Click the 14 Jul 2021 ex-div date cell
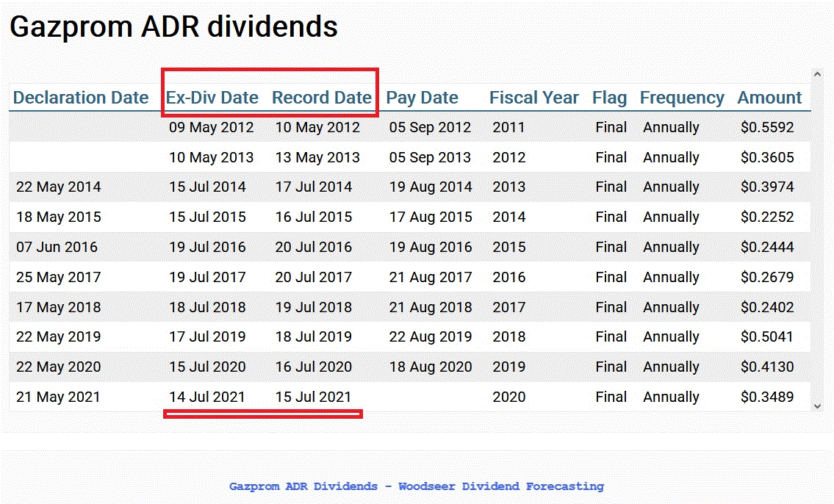Image resolution: width=834 pixels, height=504 pixels. coord(208,397)
